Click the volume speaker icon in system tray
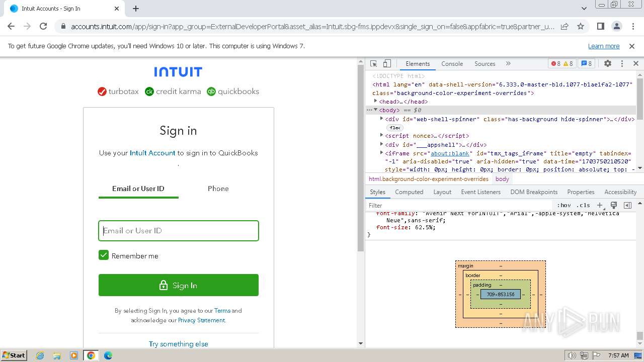This screenshot has width=644, height=362. point(572,355)
